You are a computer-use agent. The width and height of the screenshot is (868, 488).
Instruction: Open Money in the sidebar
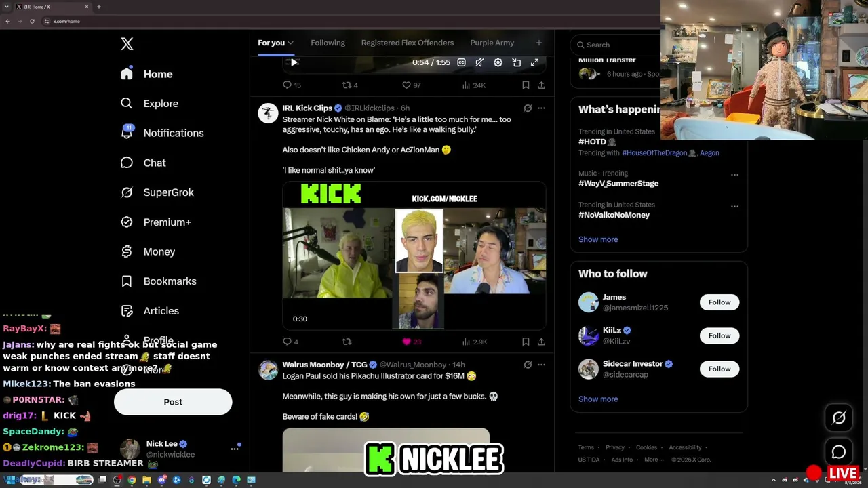147,251
